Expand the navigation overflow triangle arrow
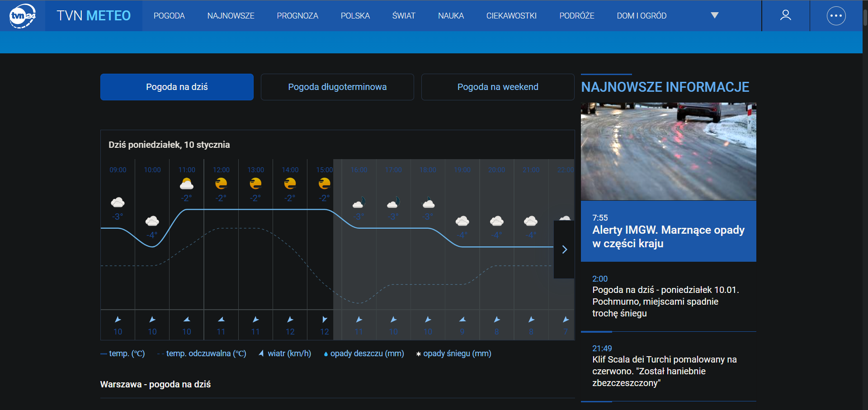The image size is (868, 410). pyautogui.click(x=715, y=15)
